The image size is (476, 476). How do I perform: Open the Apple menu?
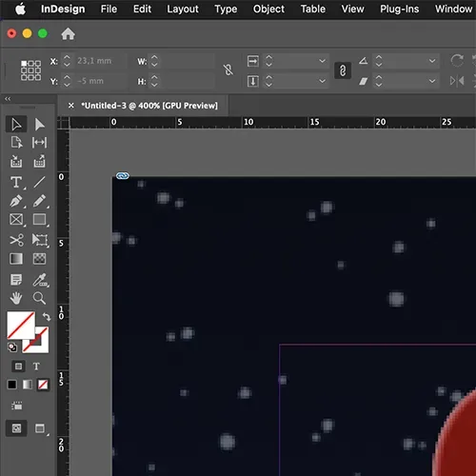click(21, 9)
